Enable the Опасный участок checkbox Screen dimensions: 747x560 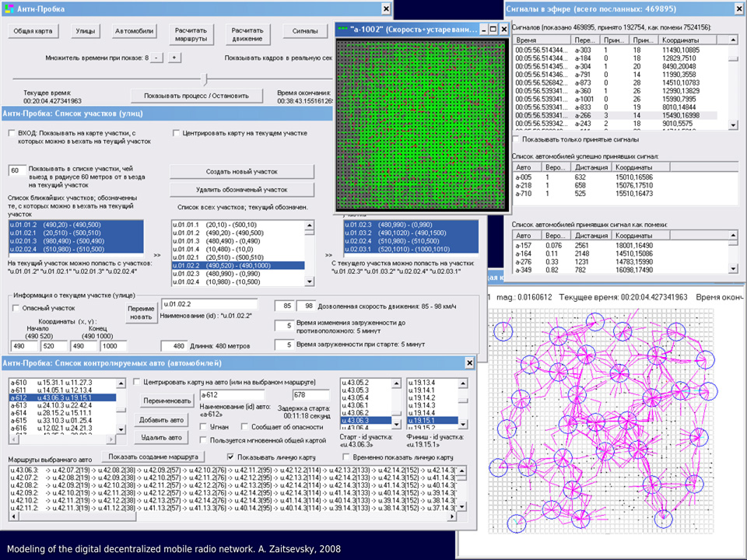click(x=17, y=308)
